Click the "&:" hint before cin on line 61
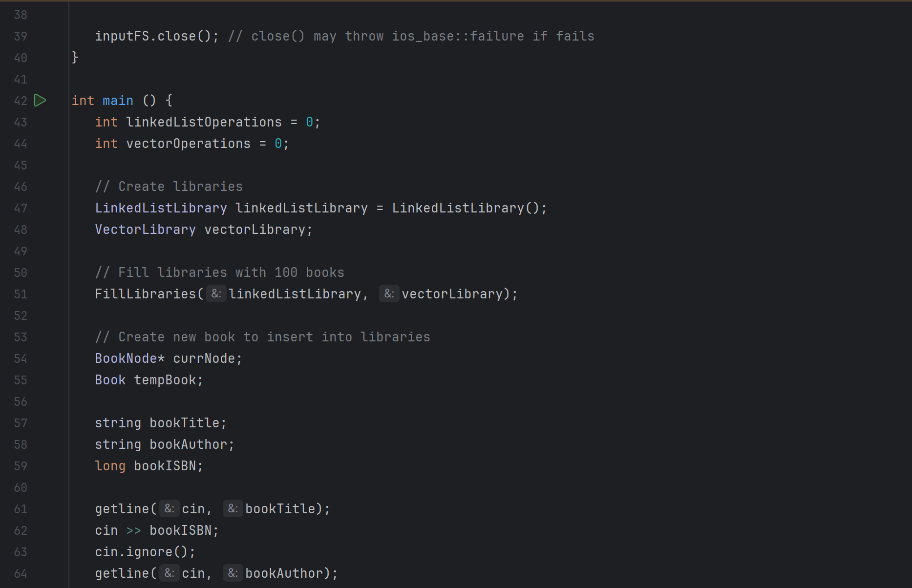Image resolution: width=912 pixels, height=588 pixels. coord(170,508)
